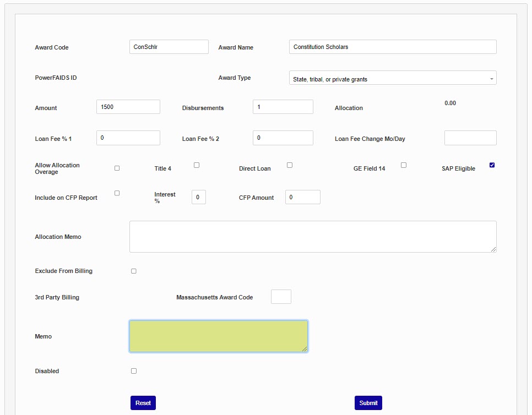This screenshot has height=415, width=532.
Task: Open the Award Type dropdown
Action: tap(392, 78)
